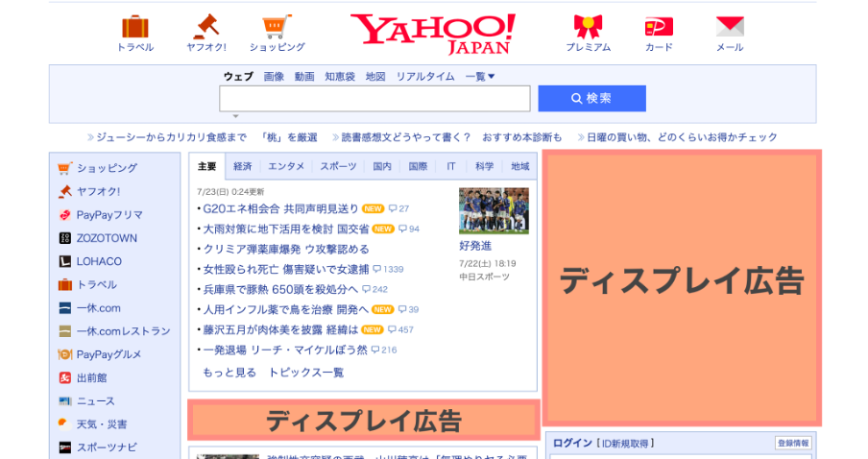Image resolution: width=868 pixels, height=459 pixels.
Task: Open the もっと見る link
Action: tap(229, 373)
